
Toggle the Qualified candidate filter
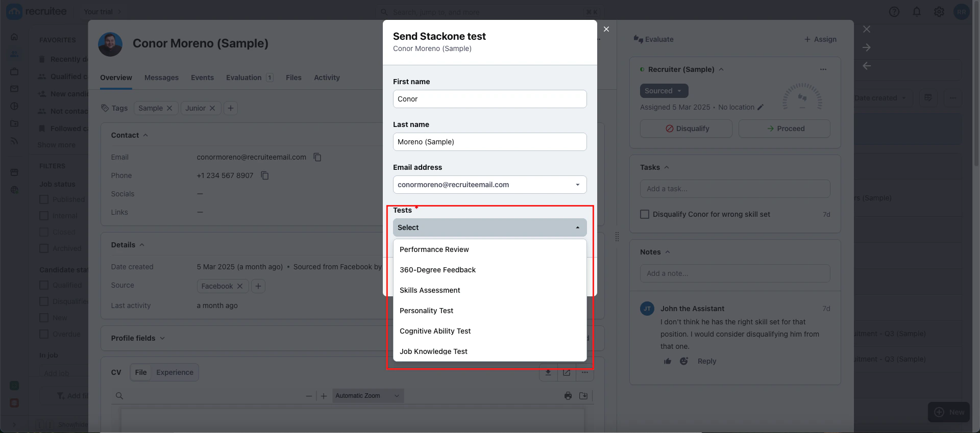tap(44, 285)
